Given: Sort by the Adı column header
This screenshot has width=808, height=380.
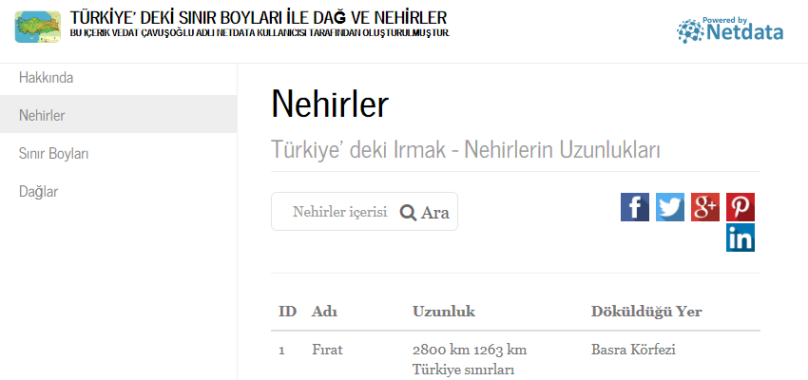Looking at the screenshot, I should point(325,311).
